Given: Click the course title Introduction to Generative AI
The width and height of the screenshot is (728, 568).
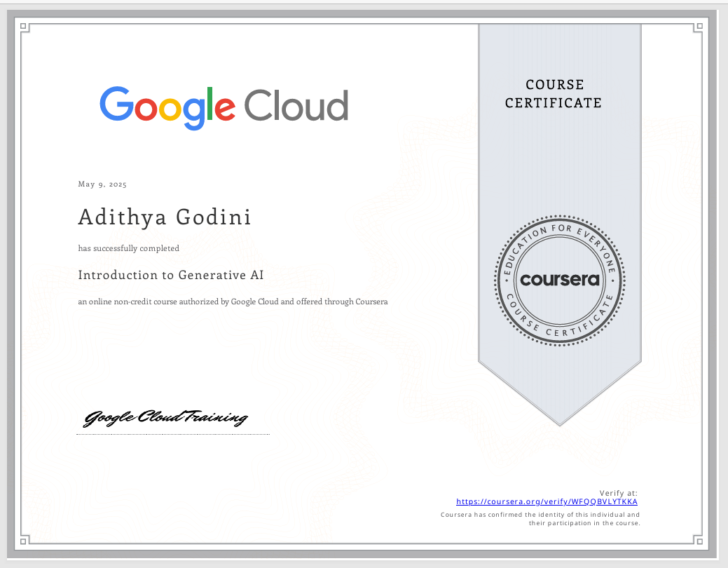Looking at the screenshot, I should click(x=171, y=275).
